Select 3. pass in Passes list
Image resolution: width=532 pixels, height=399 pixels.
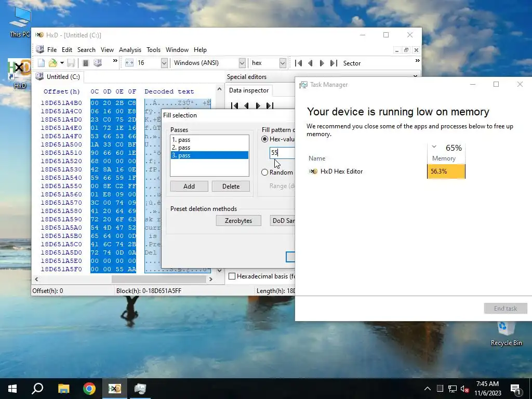click(209, 155)
